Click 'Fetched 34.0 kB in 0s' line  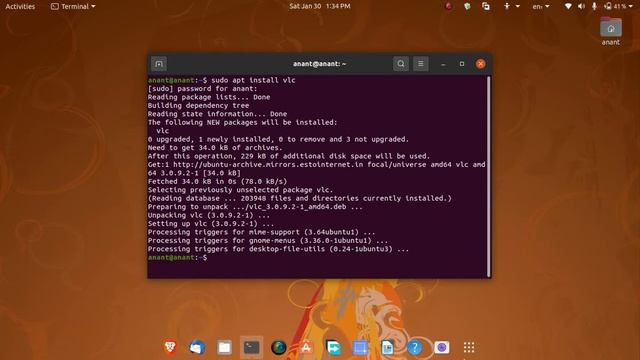click(x=217, y=181)
